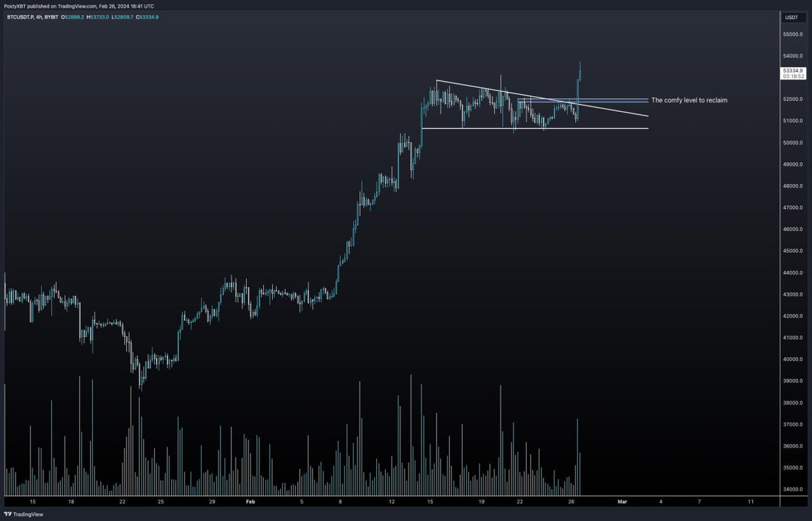Screen dimensions: 812x521
Task: Click the USDT currency label on price axis
Action: coord(790,17)
